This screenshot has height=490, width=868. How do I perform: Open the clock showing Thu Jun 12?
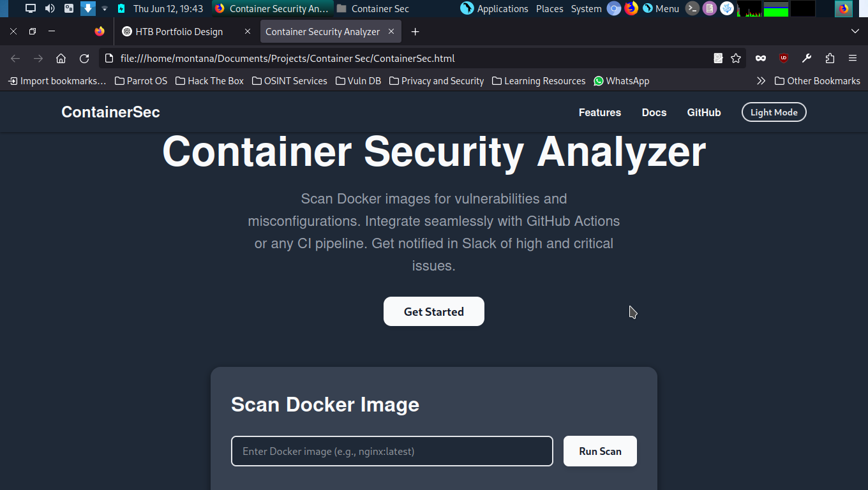click(168, 8)
